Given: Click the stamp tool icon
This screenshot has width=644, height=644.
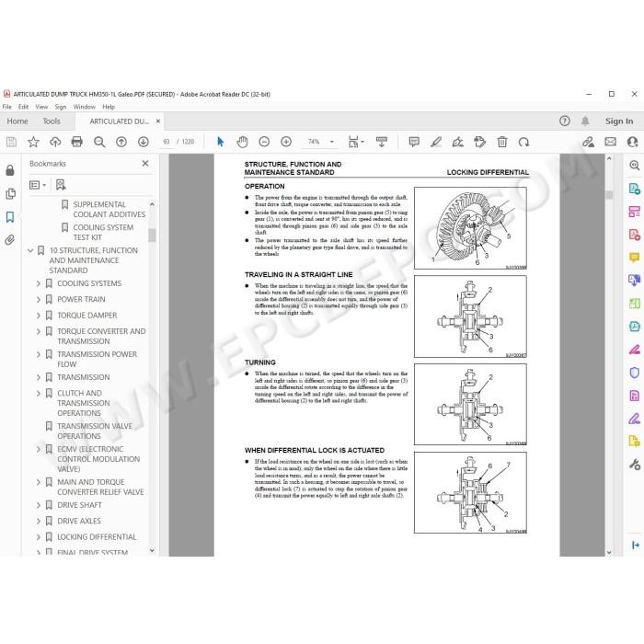Looking at the screenshot, I should coord(479,142).
